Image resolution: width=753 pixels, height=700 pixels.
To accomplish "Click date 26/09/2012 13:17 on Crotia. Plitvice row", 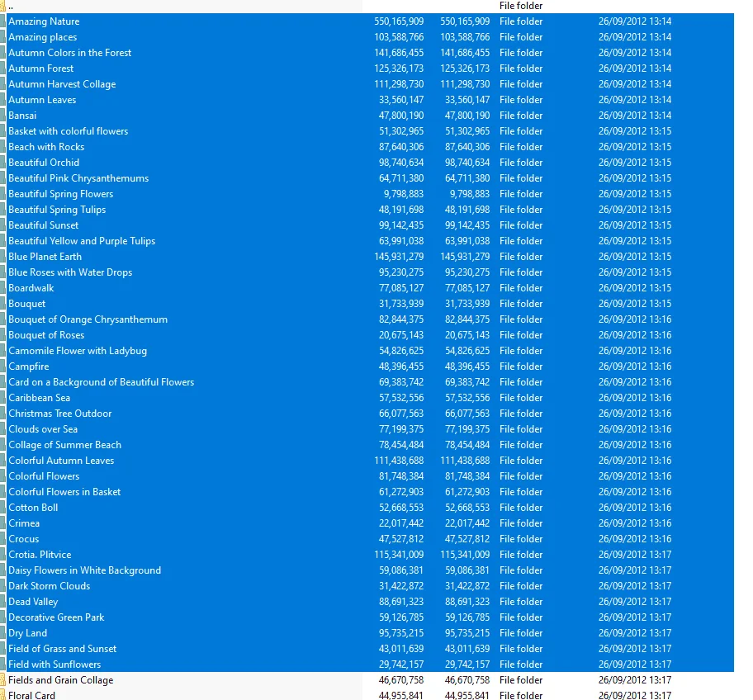I will (x=634, y=555).
